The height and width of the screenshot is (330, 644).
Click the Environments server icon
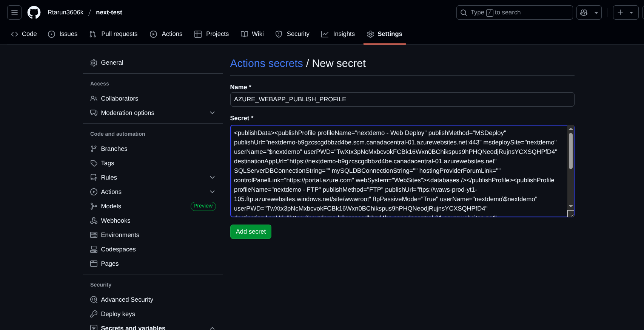point(94,235)
